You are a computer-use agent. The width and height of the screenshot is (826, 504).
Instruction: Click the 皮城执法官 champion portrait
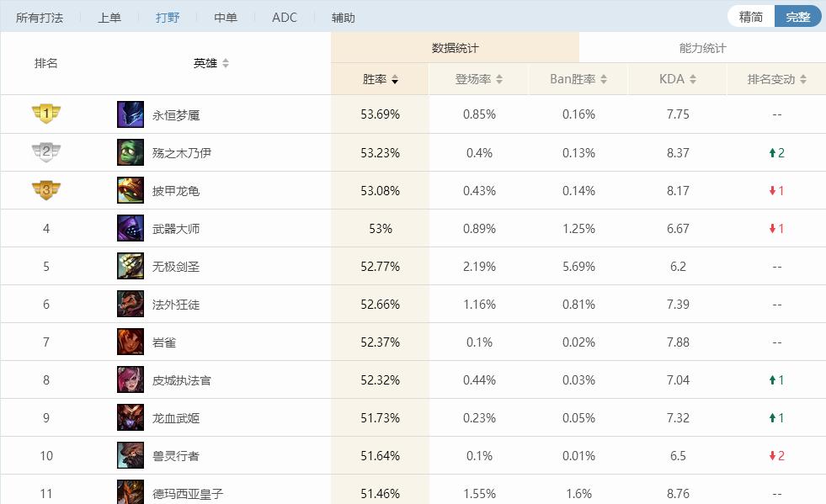[x=131, y=379]
